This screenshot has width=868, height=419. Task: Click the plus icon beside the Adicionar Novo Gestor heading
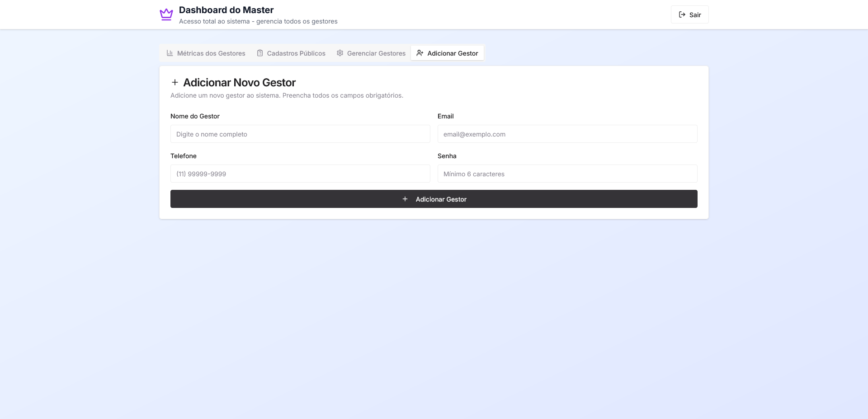coord(175,82)
